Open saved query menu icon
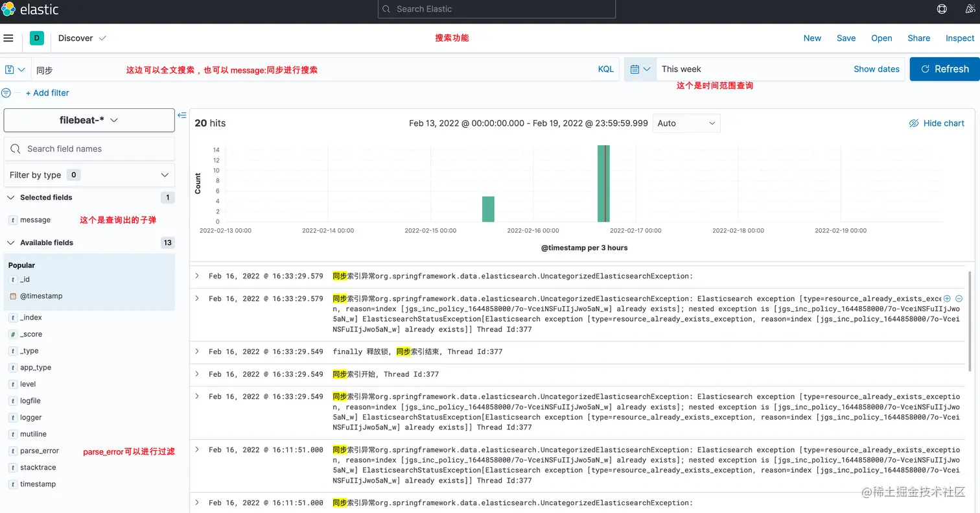The height and width of the screenshot is (513, 980). point(15,69)
